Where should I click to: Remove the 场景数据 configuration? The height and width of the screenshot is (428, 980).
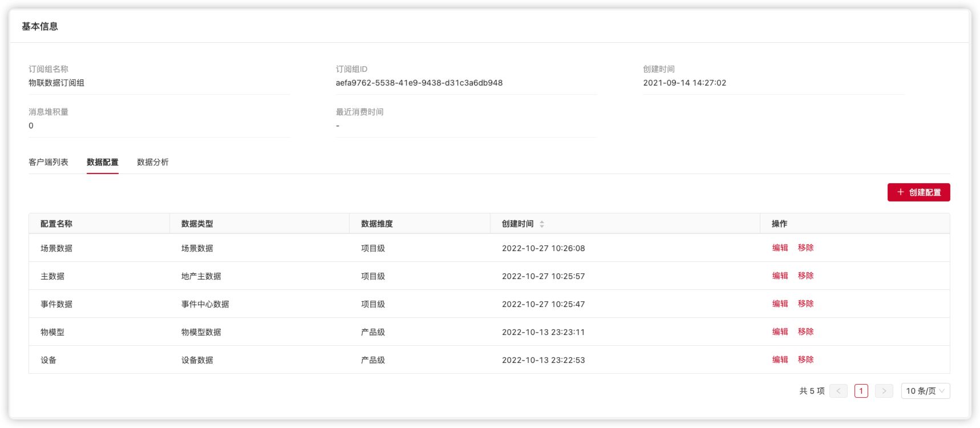pyautogui.click(x=805, y=248)
